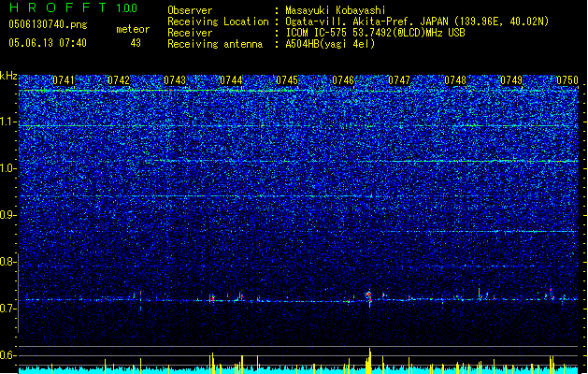
Task: Click the 0743 time marker
Action: [x=175, y=80]
